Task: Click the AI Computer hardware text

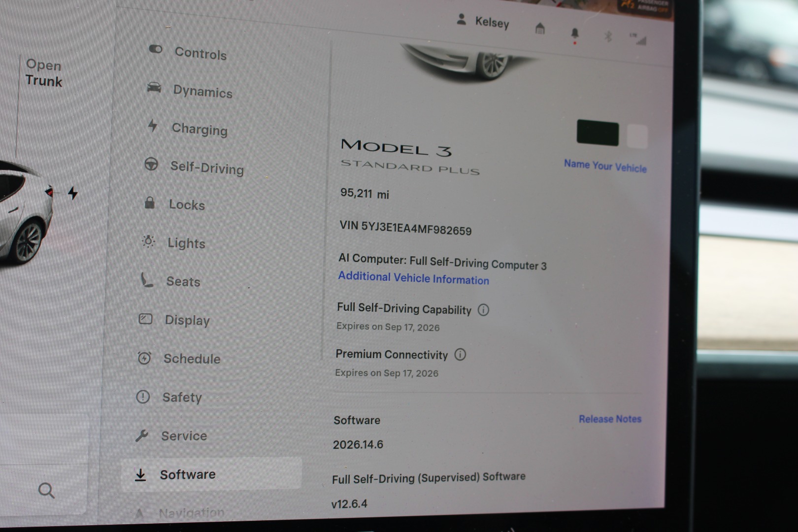Action: pyautogui.click(x=442, y=262)
